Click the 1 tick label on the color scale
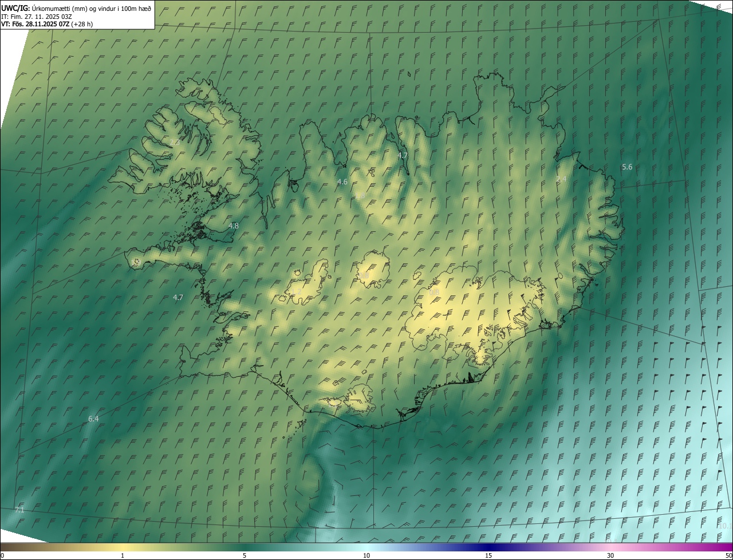The image size is (733, 560). tap(123, 555)
